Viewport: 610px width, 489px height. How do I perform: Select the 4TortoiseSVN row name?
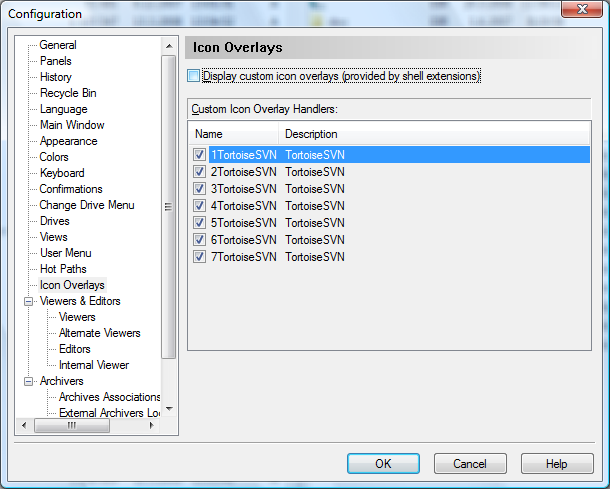coord(244,205)
